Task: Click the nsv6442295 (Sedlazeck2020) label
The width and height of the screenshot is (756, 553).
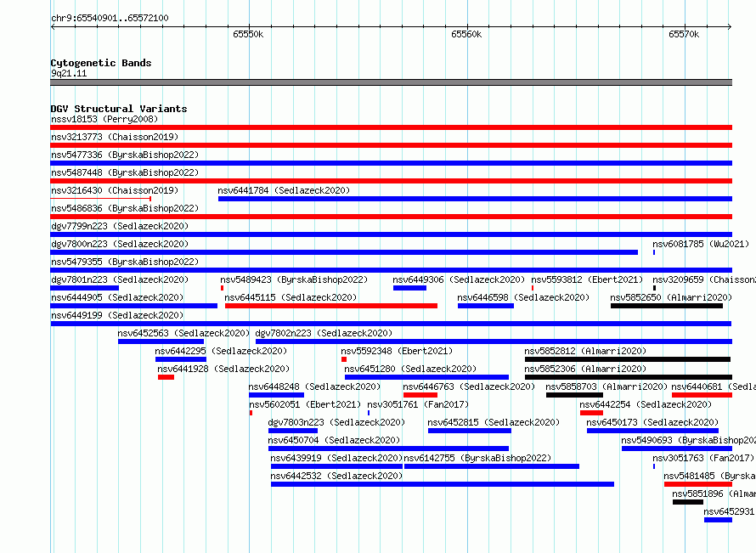Action: pyautogui.click(x=221, y=351)
